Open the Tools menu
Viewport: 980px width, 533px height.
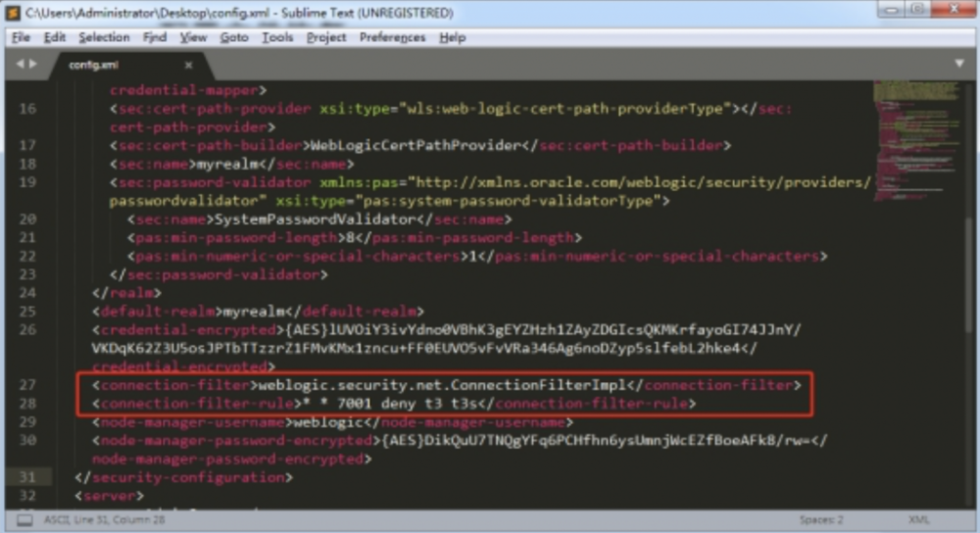[x=277, y=37]
